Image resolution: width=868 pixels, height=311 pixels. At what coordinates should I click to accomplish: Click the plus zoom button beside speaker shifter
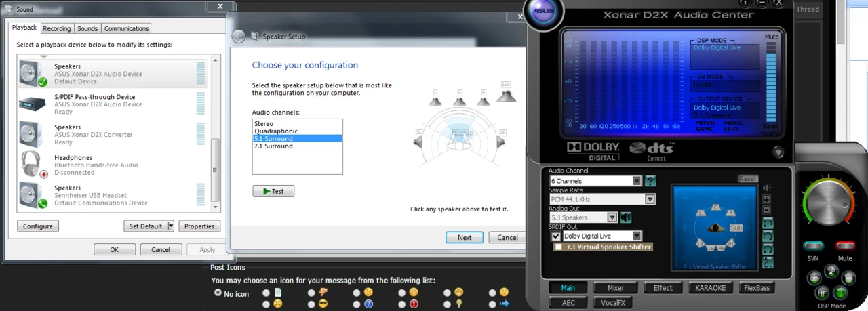click(767, 199)
